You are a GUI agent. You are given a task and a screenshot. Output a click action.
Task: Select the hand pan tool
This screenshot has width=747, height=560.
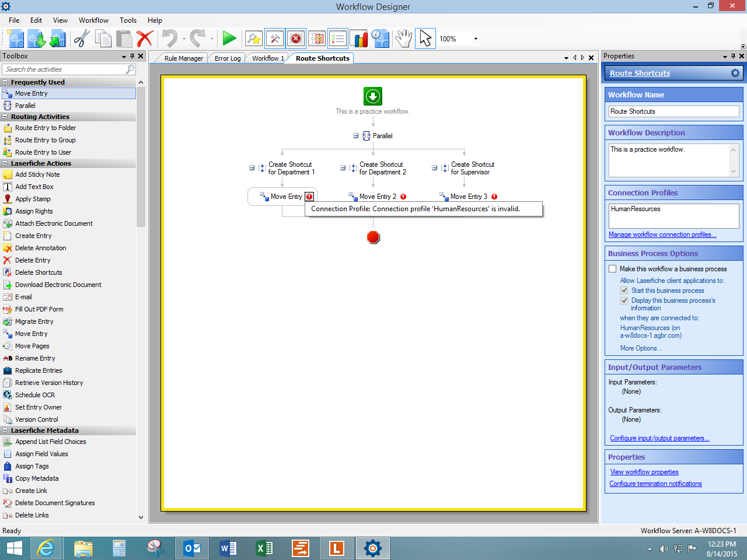coord(403,39)
